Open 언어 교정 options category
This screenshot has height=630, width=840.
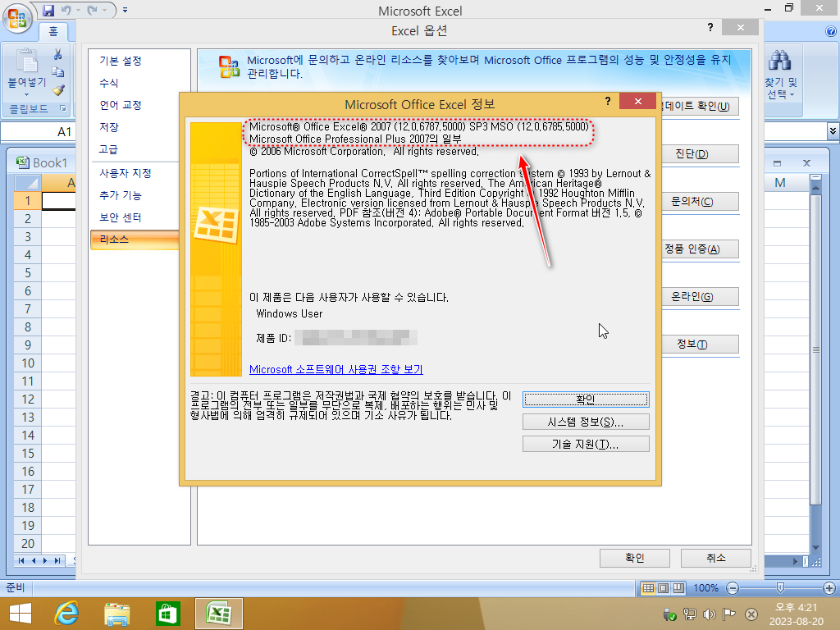[121, 105]
